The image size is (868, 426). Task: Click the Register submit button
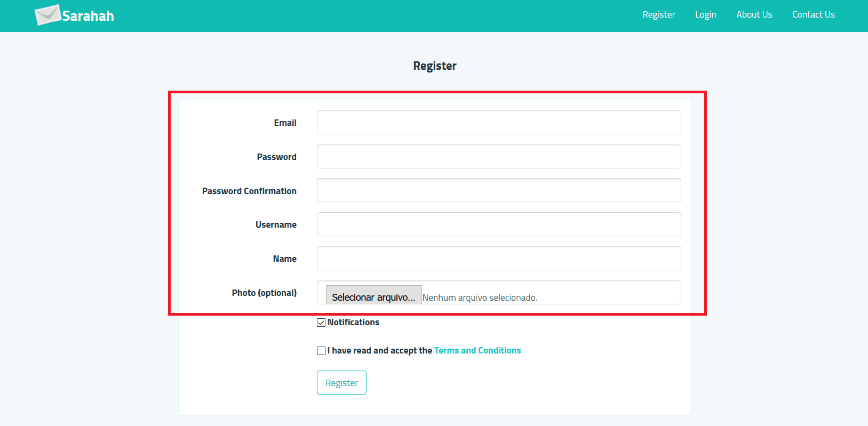tap(341, 383)
